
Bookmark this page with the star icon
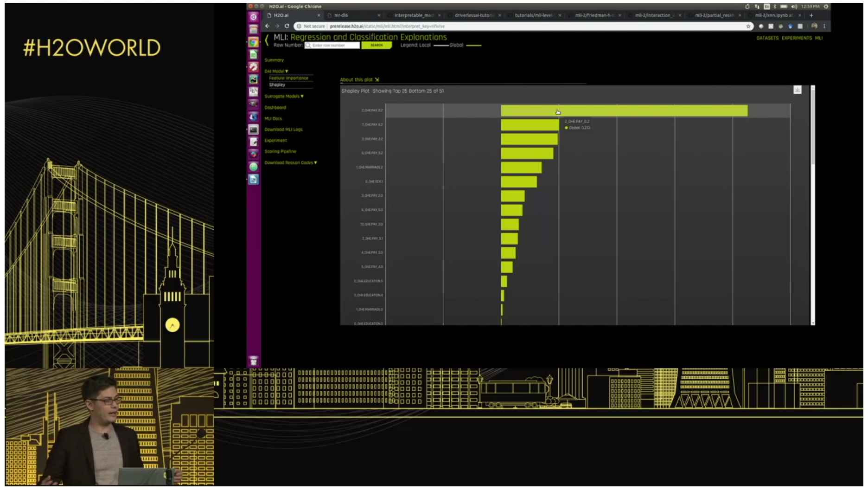coord(748,26)
